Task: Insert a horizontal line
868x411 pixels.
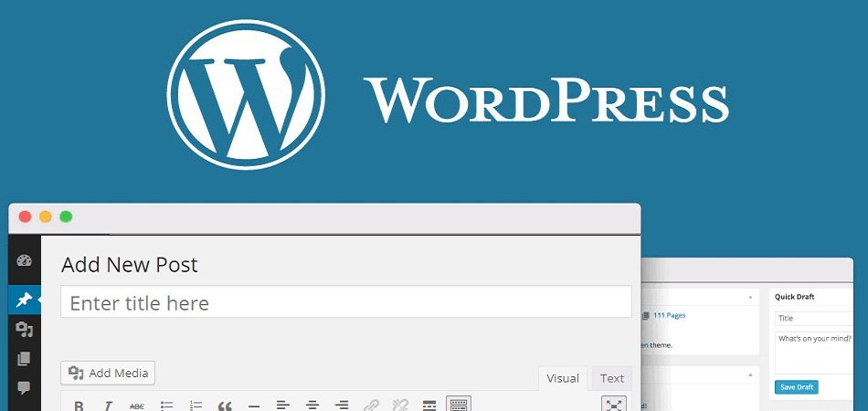Action: (x=254, y=406)
